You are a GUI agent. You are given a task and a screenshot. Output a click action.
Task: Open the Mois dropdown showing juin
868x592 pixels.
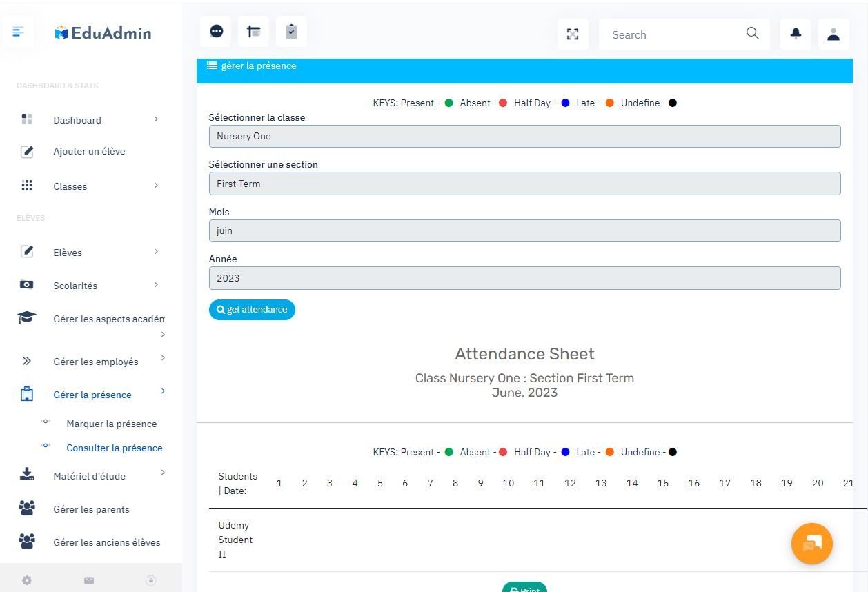[524, 230]
